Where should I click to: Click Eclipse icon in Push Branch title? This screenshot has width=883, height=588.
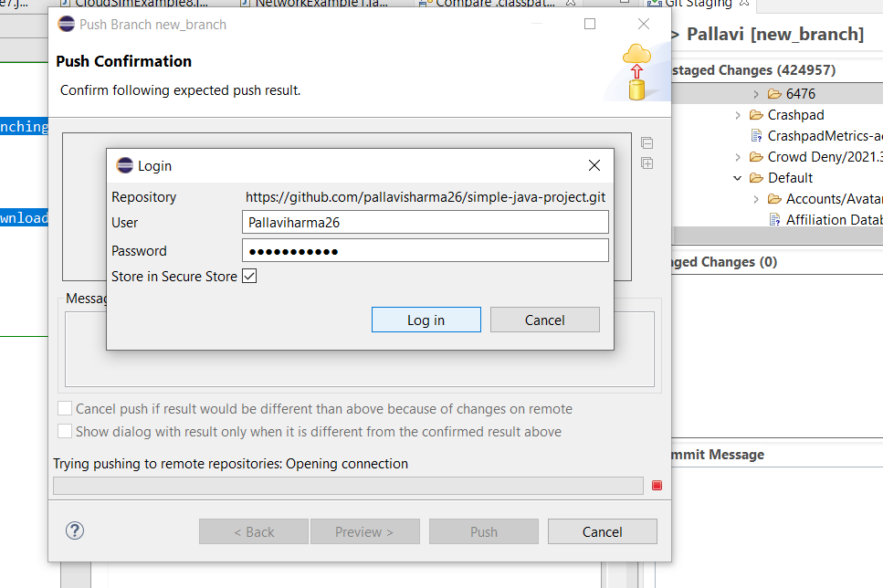(x=67, y=25)
